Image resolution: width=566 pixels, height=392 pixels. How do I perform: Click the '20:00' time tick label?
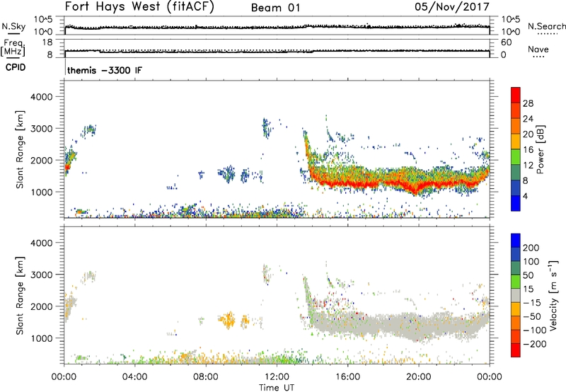click(x=419, y=377)
